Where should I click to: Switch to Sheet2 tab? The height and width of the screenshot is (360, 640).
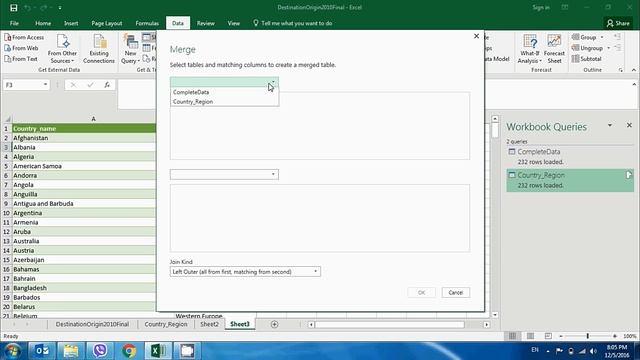pos(209,324)
